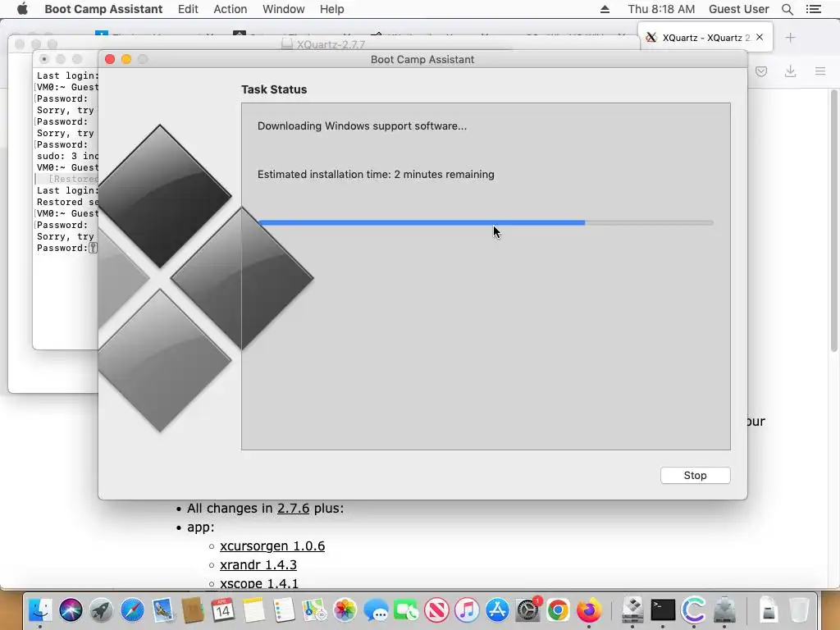Open Contacts brown book icon

coord(192,610)
